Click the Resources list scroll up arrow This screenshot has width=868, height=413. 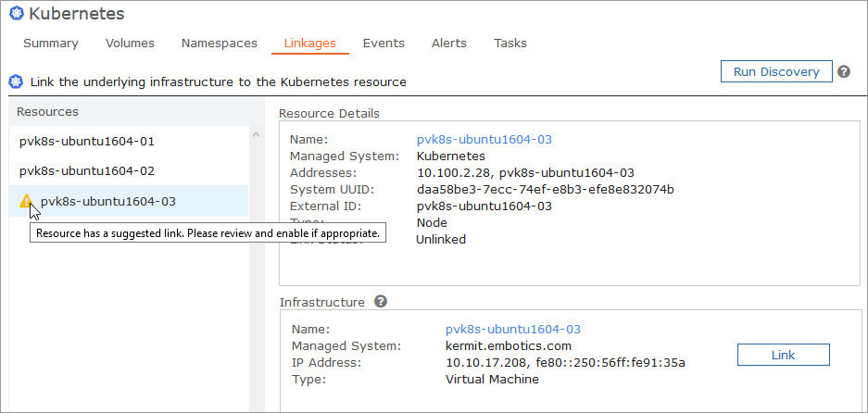coord(256,134)
